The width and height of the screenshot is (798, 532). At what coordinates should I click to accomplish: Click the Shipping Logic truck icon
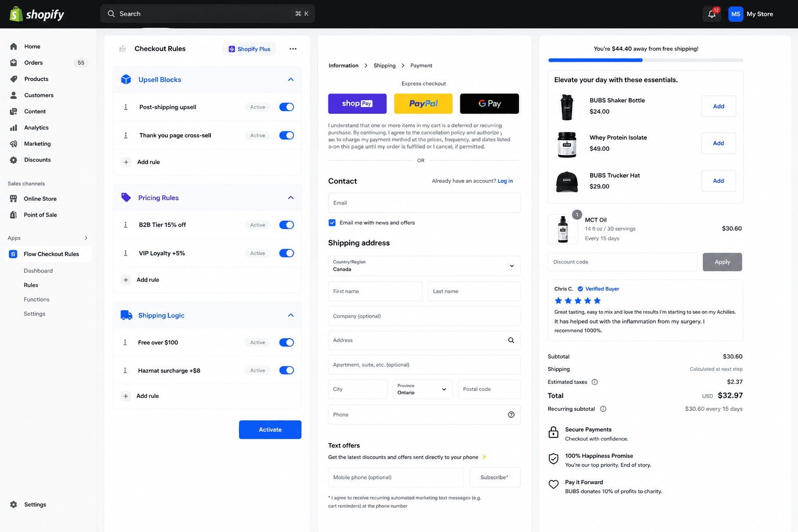pos(126,315)
